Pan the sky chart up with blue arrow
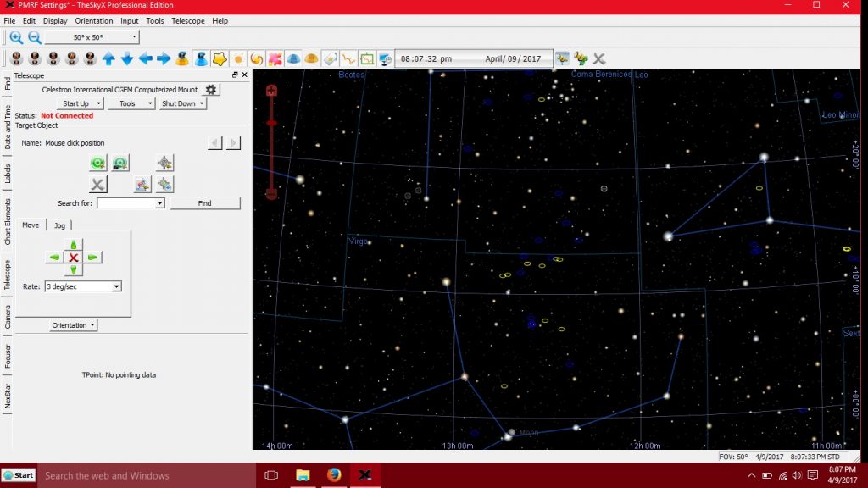 point(109,58)
